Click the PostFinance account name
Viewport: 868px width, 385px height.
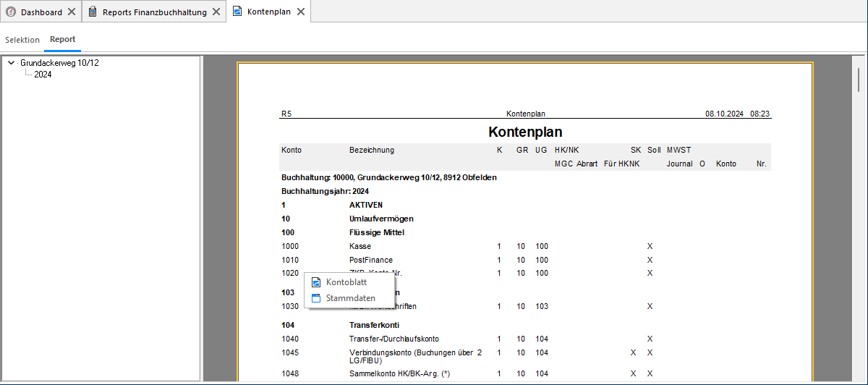[x=371, y=260]
